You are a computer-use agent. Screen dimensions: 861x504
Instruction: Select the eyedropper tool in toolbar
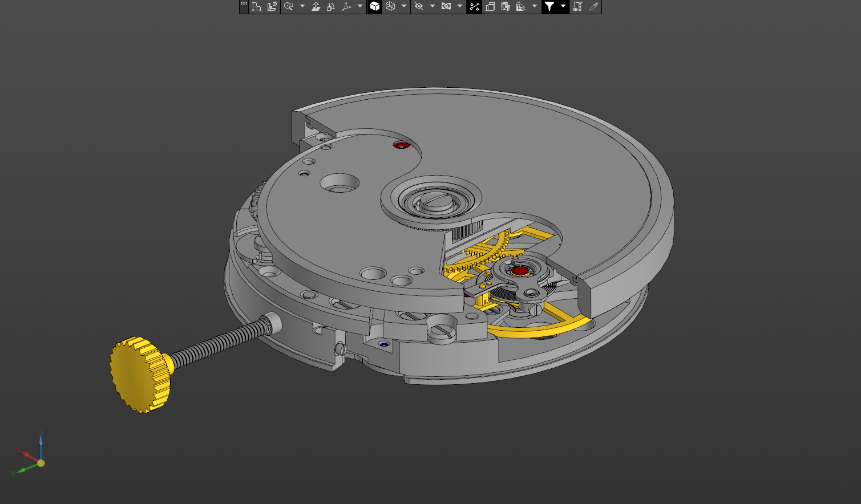[x=593, y=6]
